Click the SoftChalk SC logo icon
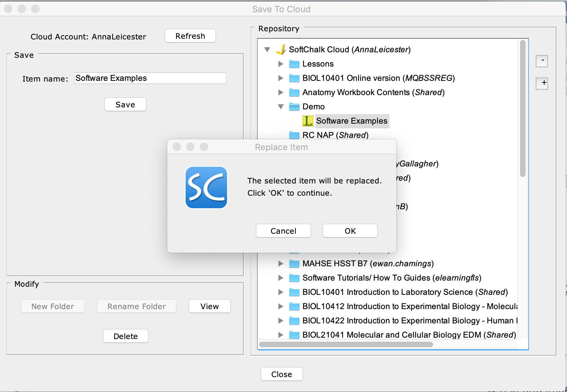 (206, 188)
